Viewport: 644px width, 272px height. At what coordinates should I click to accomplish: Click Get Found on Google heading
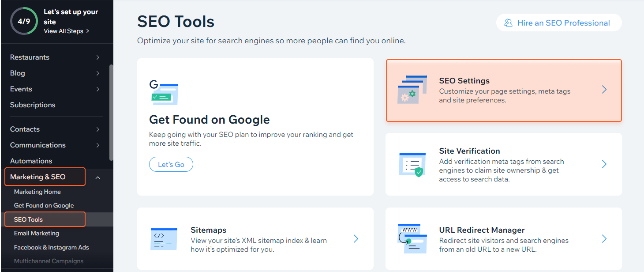tap(210, 120)
